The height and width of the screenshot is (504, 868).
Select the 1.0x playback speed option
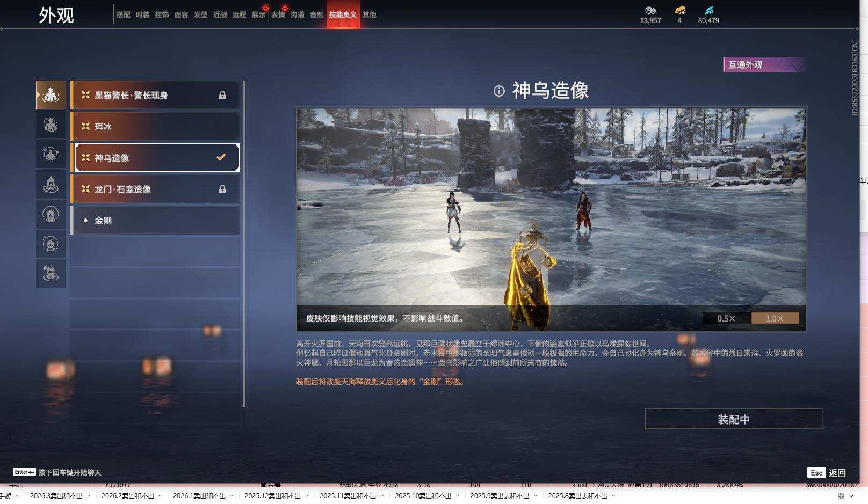pos(773,318)
